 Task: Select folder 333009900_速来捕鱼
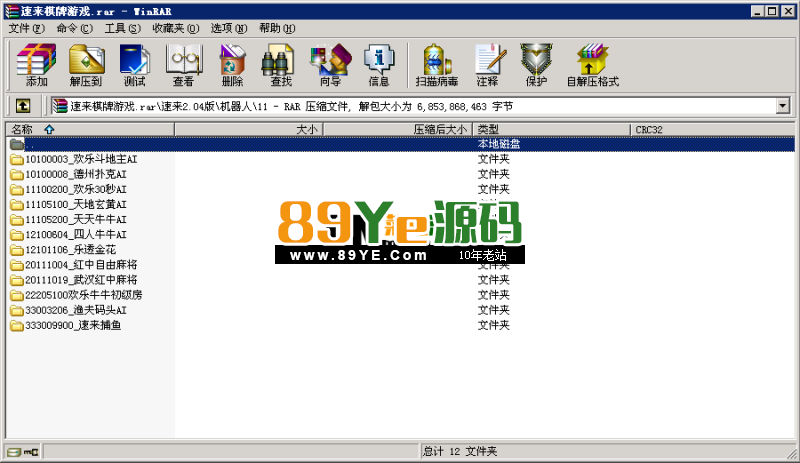tap(65, 325)
